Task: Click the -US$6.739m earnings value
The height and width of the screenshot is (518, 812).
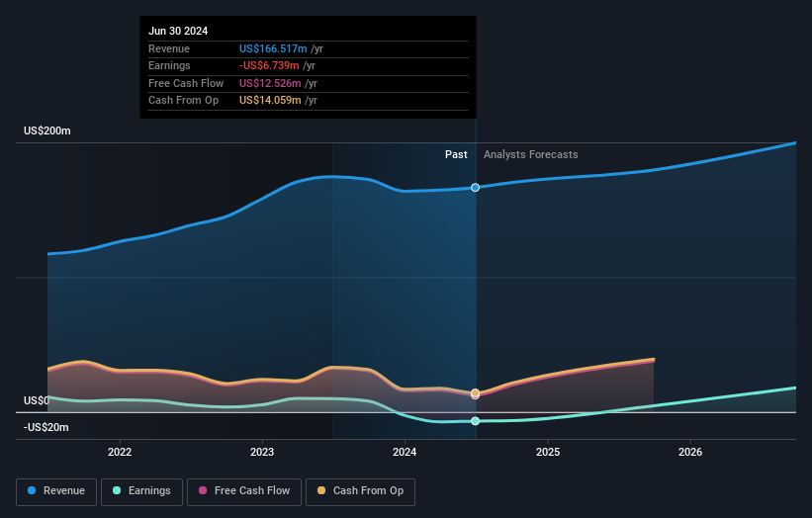Action: click(269, 65)
